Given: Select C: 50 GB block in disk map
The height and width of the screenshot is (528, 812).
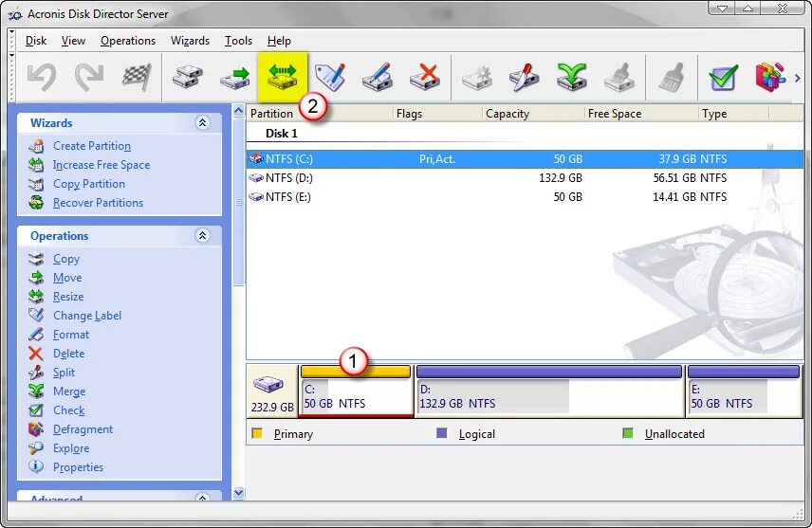Looking at the screenshot, I should pyautogui.click(x=357, y=391).
